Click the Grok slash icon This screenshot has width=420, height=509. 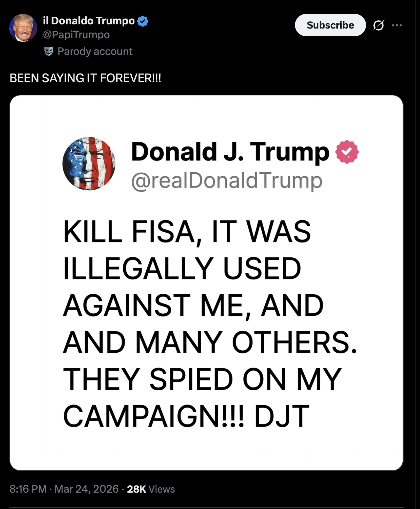378,25
